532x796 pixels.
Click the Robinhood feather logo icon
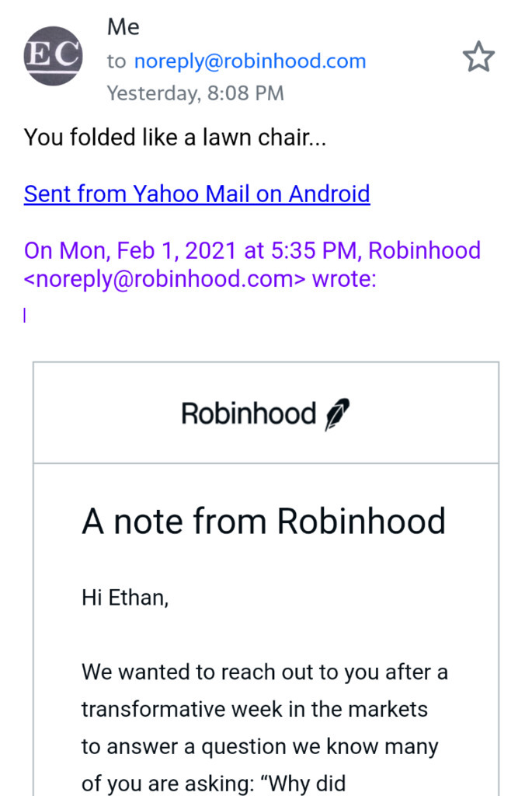(337, 414)
